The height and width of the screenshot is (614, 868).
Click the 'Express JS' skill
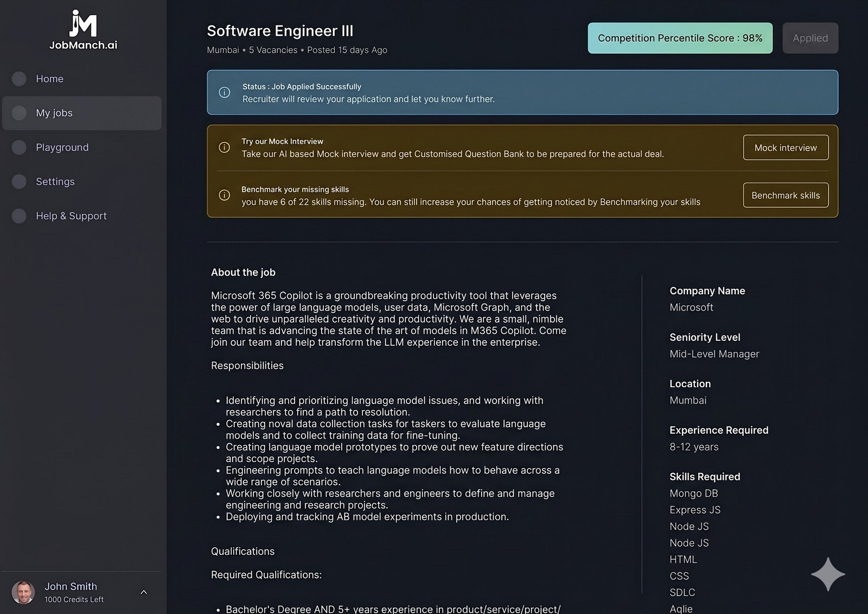tap(695, 510)
